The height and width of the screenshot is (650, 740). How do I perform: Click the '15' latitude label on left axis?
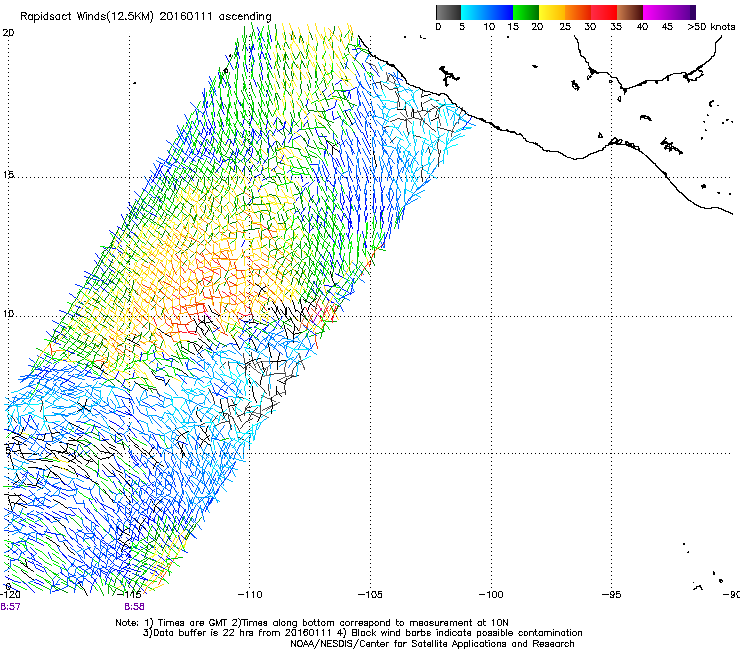pyautogui.click(x=8, y=175)
